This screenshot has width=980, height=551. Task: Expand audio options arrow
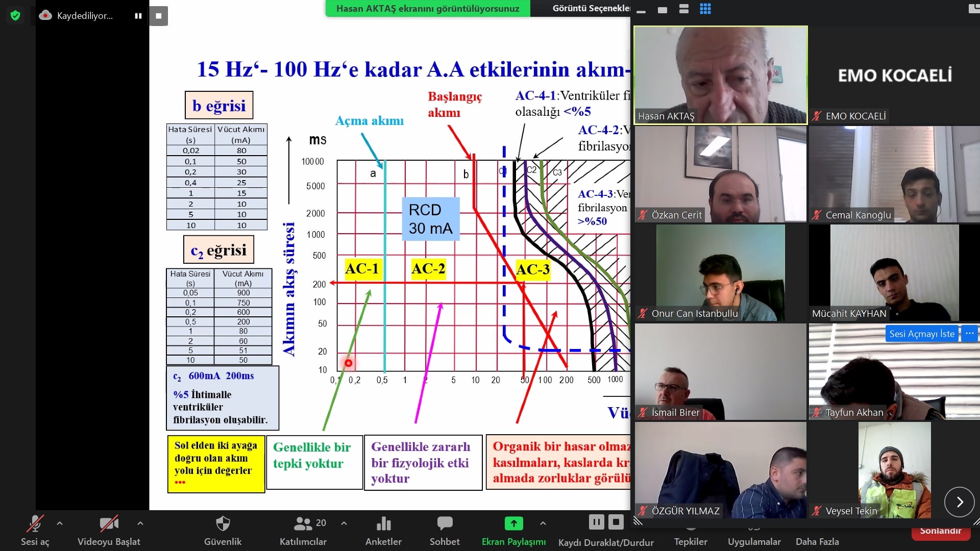(60, 523)
